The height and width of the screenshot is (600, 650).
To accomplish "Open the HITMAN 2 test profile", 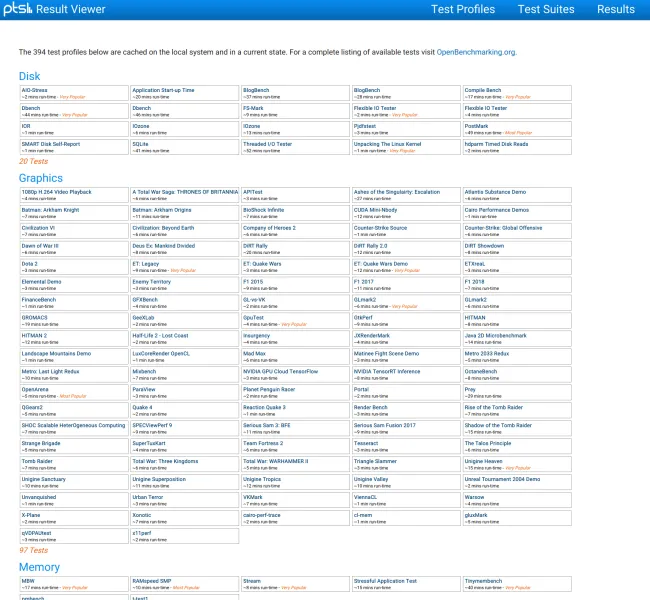I will pyautogui.click(x=74, y=338).
